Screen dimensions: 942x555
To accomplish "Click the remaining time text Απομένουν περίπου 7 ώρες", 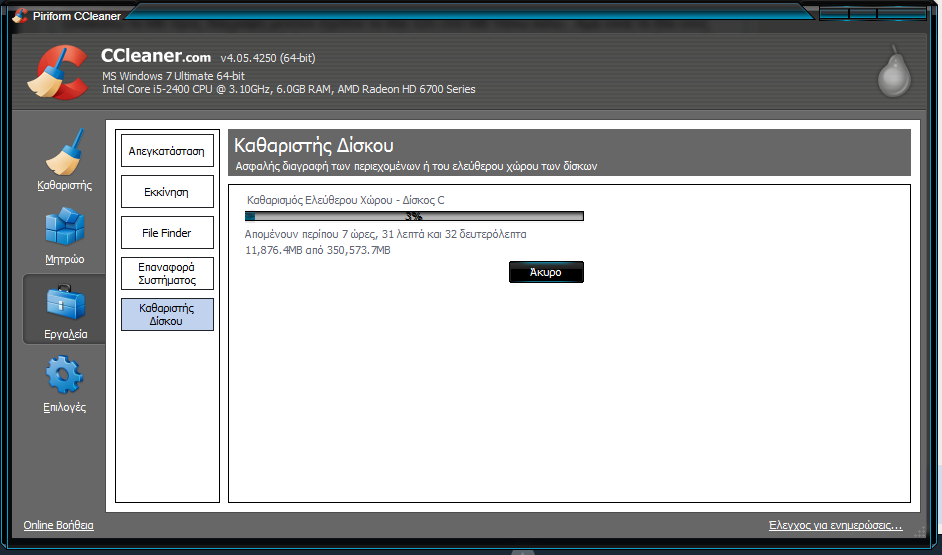I will pyautogui.click(x=386, y=234).
